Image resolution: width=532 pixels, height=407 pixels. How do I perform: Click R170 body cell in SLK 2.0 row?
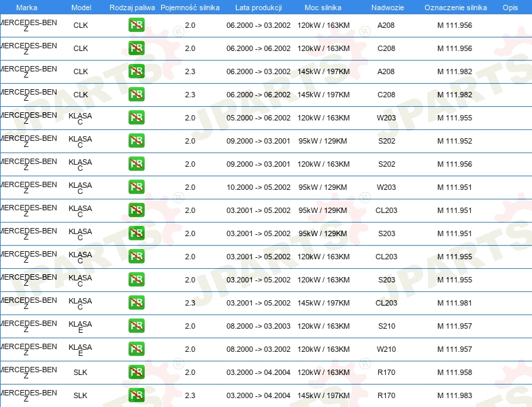coord(386,372)
